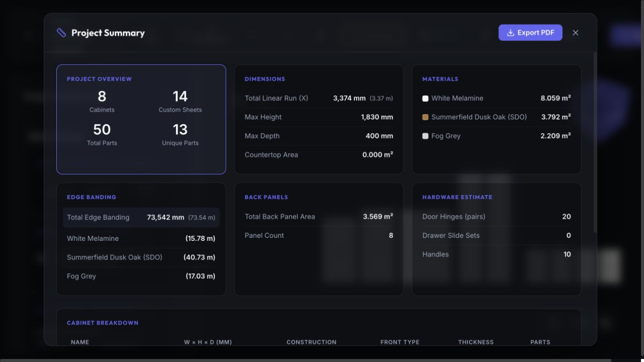
Task: Click the Handles hardware estimate row
Action: pos(496,255)
